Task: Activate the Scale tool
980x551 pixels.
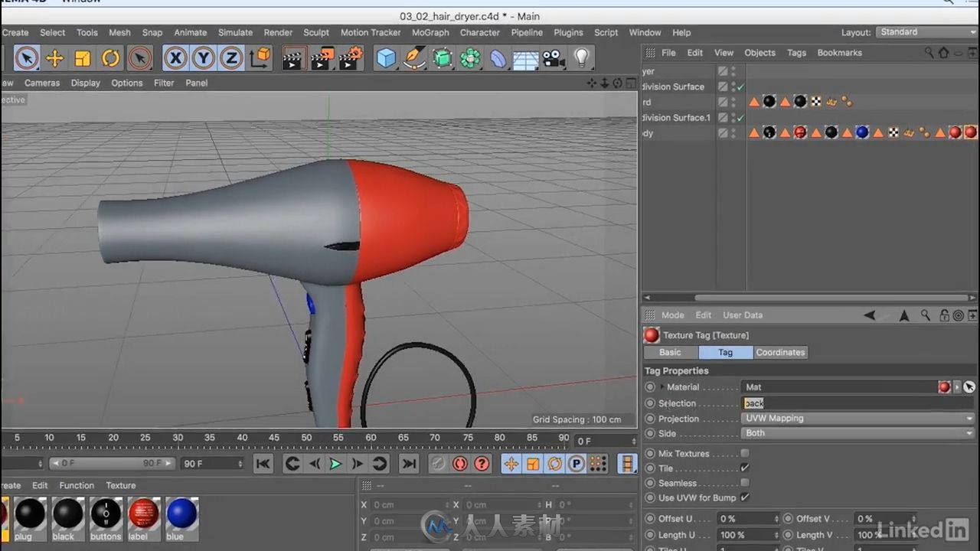Action: tap(83, 57)
